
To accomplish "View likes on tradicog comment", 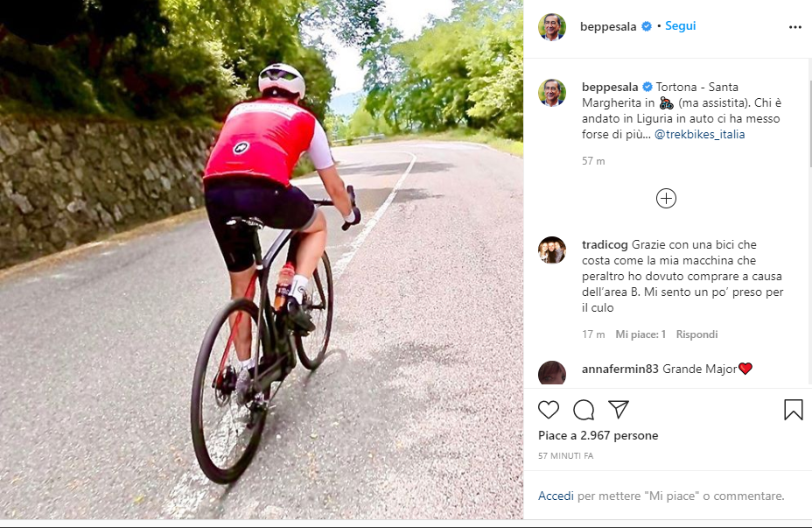I will [640, 334].
